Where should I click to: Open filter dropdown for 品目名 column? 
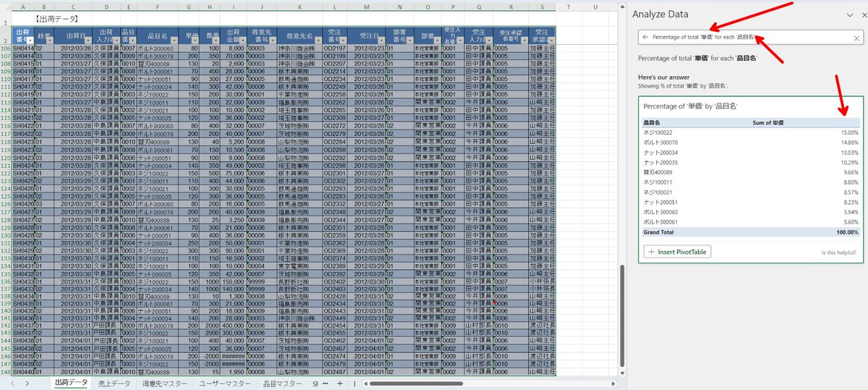(174, 41)
